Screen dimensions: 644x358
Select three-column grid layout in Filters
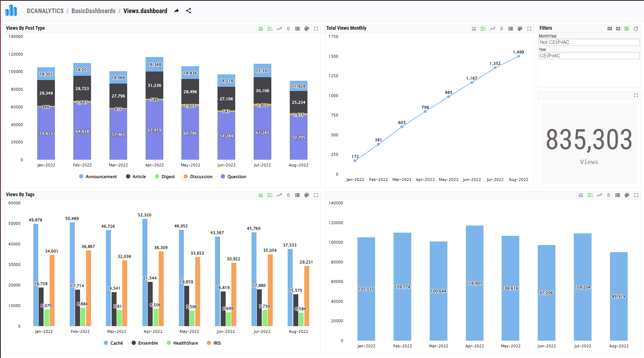610,29
